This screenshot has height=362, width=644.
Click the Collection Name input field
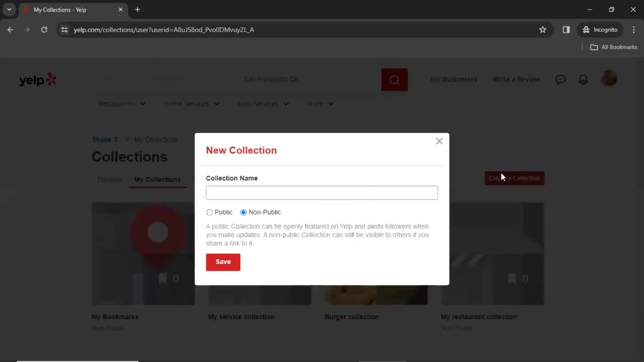(322, 193)
